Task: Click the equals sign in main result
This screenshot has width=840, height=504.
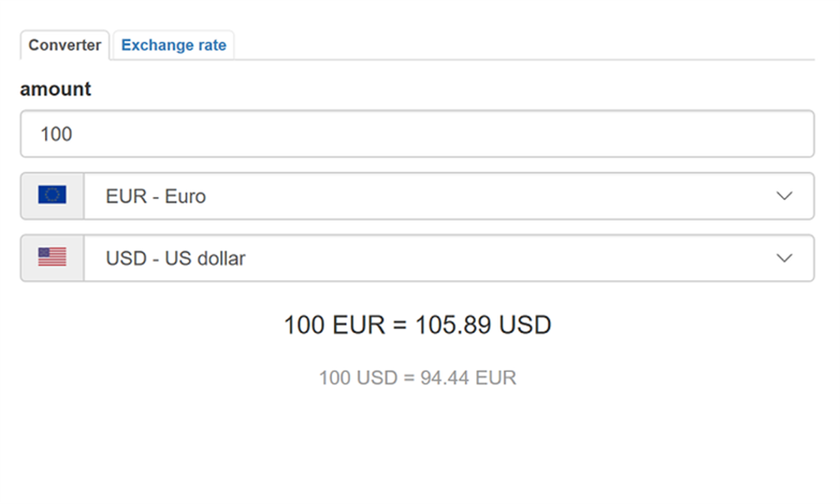Action: click(x=399, y=325)
